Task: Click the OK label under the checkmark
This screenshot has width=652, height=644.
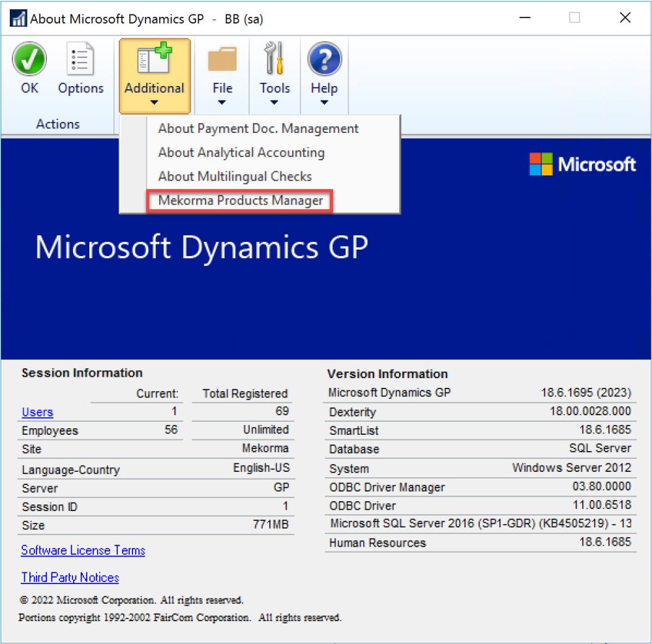Action: click(x=29, y=88)
